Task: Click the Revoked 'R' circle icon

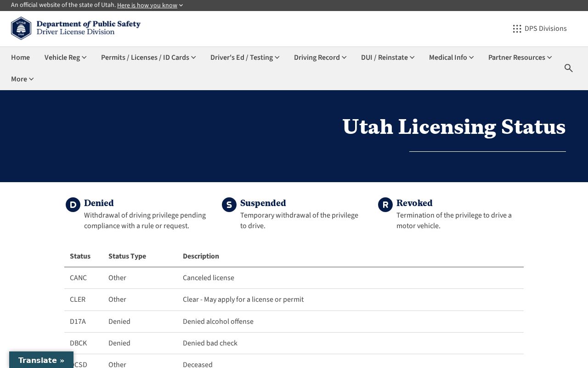Action: pyautogui.click(x=385, y=205)
